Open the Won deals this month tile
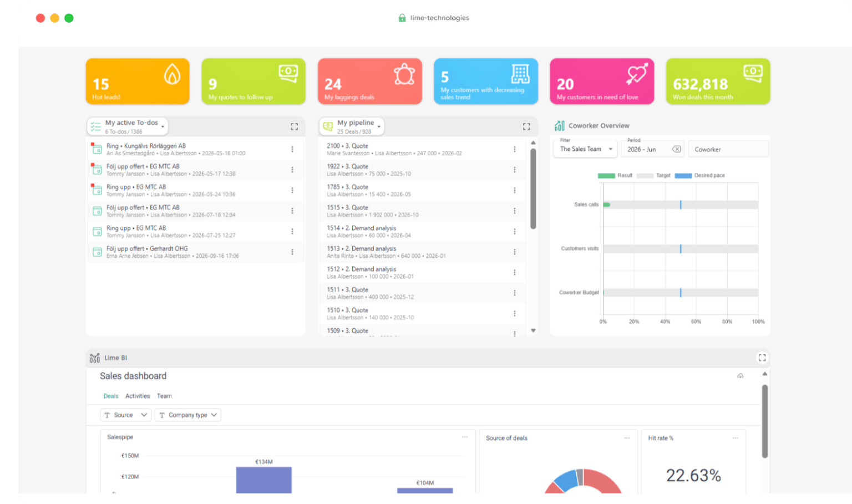Image resolution: width=852 pixels, height=504 pixels. (x=718, y=81)
